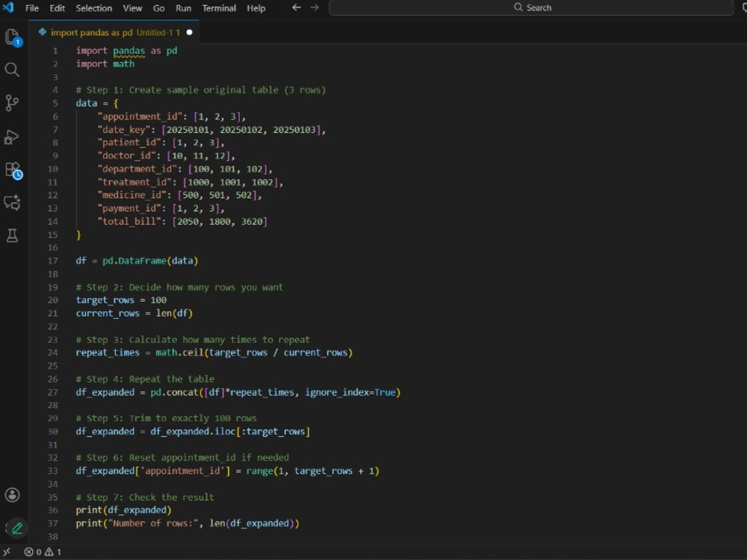The width and height of the screenshot is (747, 560).
Task: Click 'pd.concat' on line 27
Action: pyautogui.click(x=174, y=393)
